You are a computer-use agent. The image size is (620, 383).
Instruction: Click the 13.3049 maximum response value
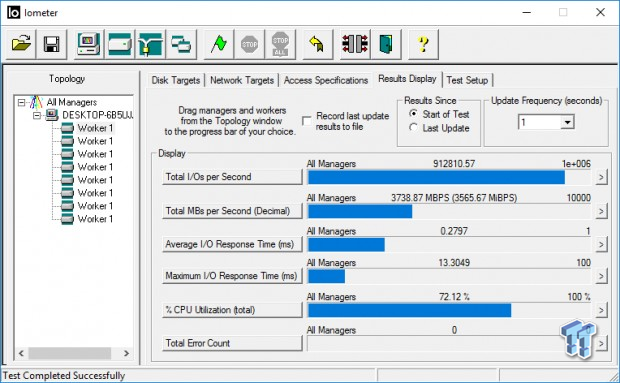tap(454, 262)
